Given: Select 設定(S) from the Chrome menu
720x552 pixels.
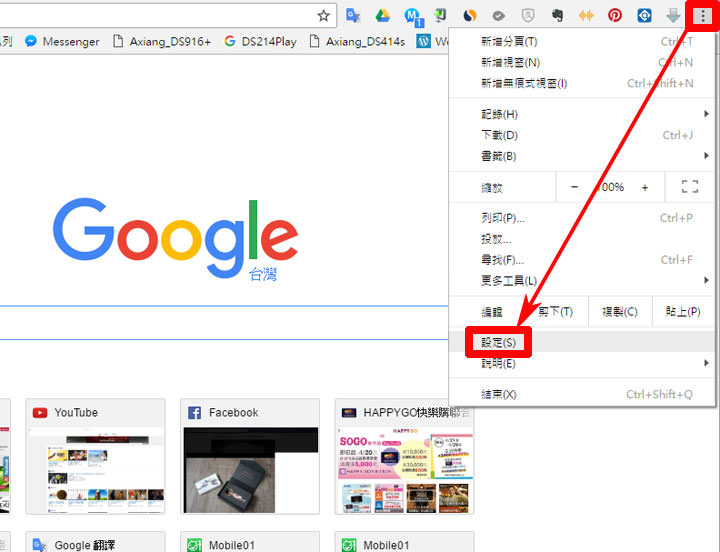Looking at the screenshot, I should [499, 343].
